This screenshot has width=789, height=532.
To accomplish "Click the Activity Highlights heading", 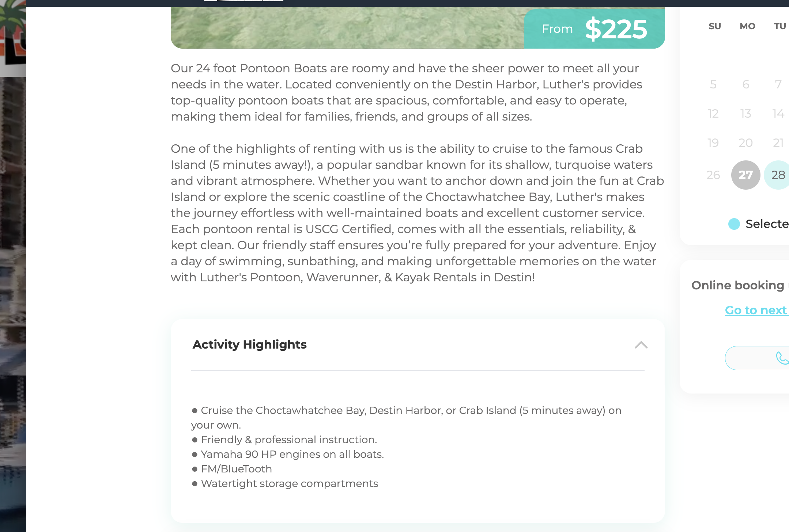I will (x=249, y=345).
